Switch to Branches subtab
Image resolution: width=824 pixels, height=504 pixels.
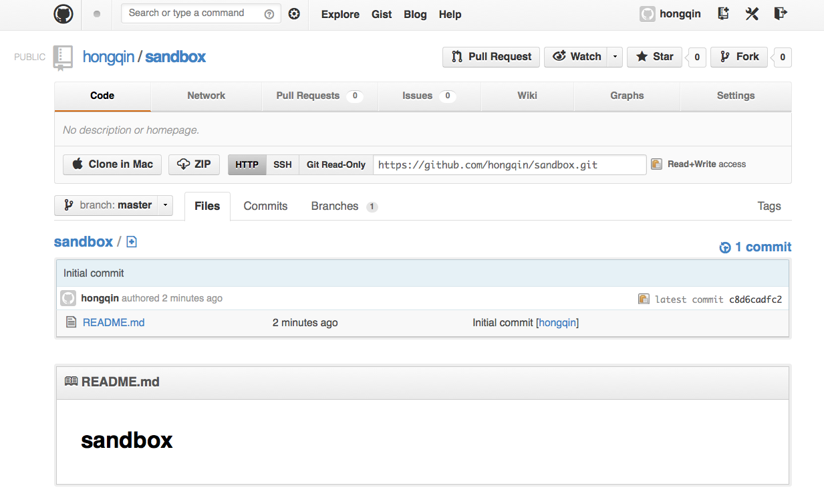tap(344, 206)
